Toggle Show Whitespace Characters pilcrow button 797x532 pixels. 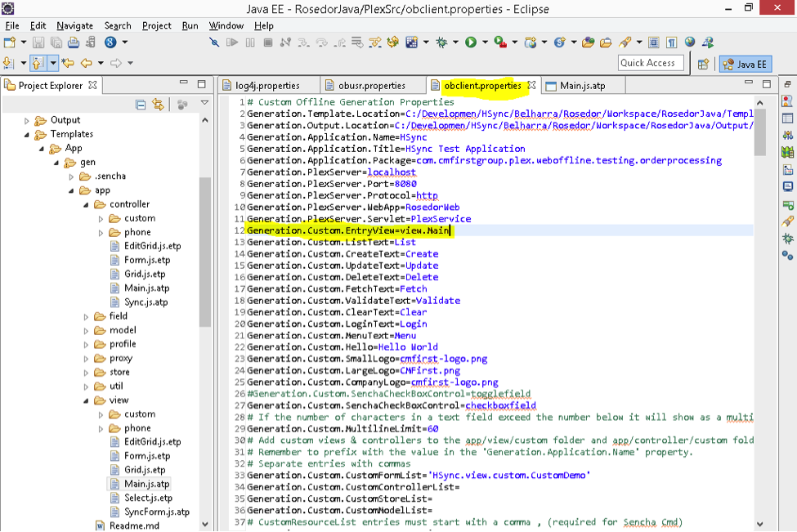671,42
